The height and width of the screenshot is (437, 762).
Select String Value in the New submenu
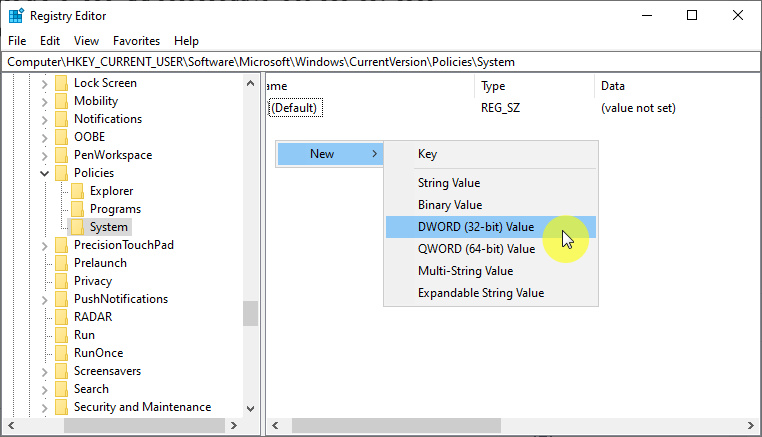pos(449,183)
